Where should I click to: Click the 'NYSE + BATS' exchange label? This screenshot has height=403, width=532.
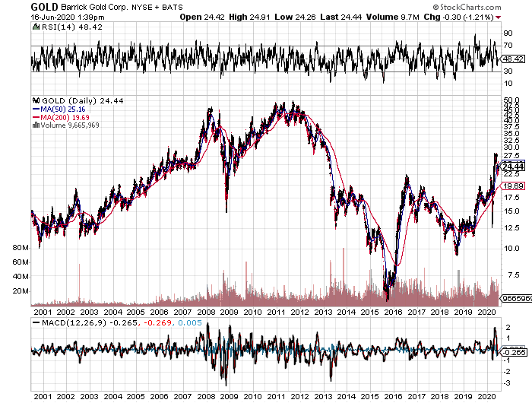pos(157,7)
